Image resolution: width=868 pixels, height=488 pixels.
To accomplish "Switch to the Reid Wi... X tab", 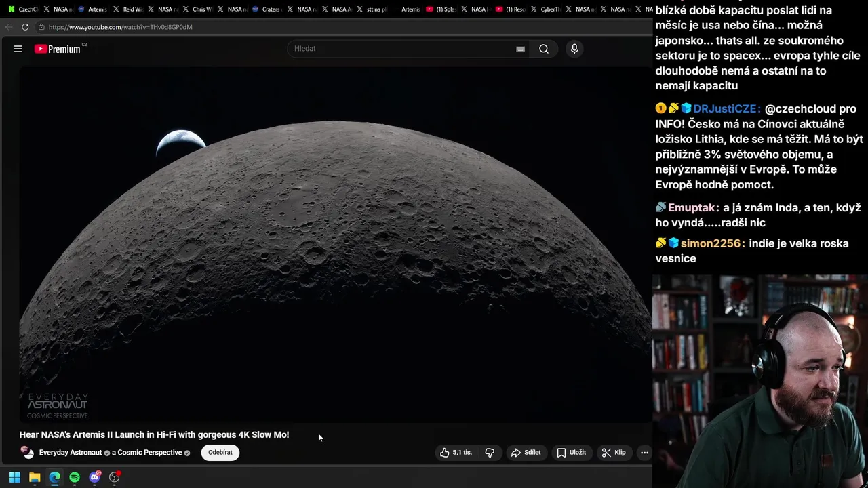I will pyautogui.click(x=127, y=9).
